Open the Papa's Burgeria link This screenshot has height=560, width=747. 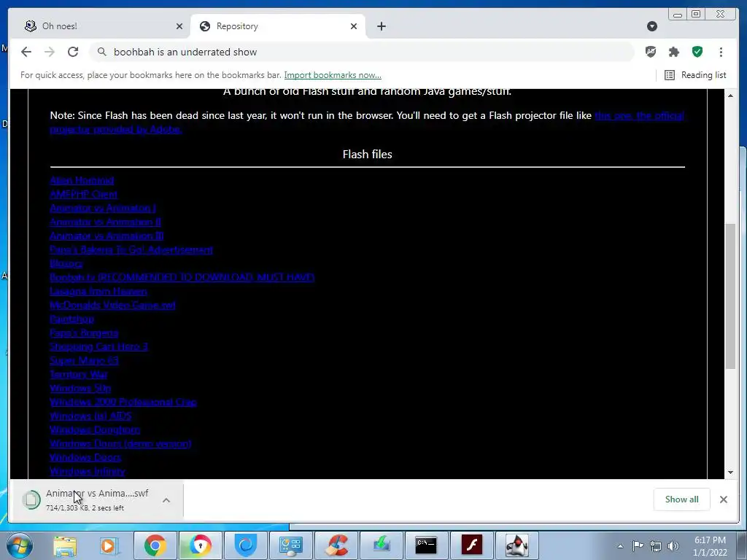84,332
